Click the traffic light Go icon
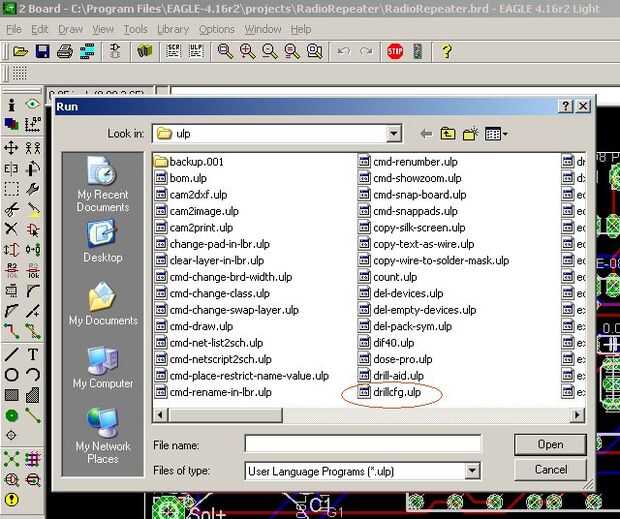The height and width of the screenshot is (519, 620). pos(418,51)
